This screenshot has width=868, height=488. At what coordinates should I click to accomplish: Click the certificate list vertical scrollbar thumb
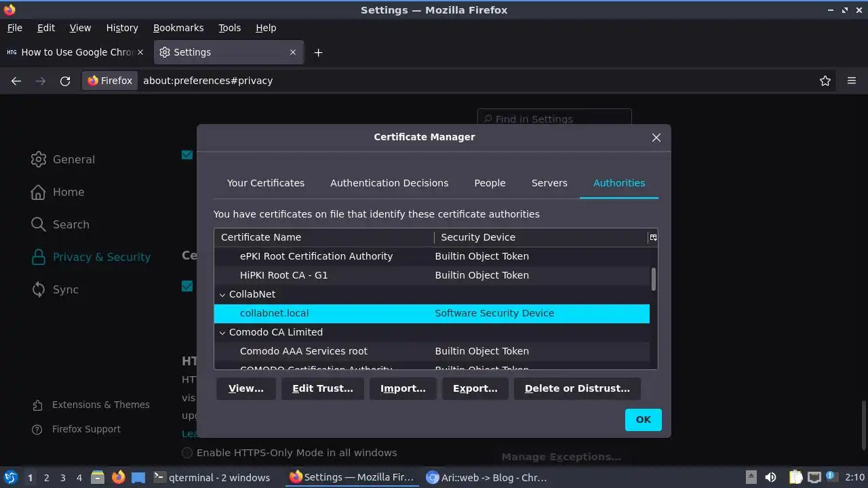[654, 279]
